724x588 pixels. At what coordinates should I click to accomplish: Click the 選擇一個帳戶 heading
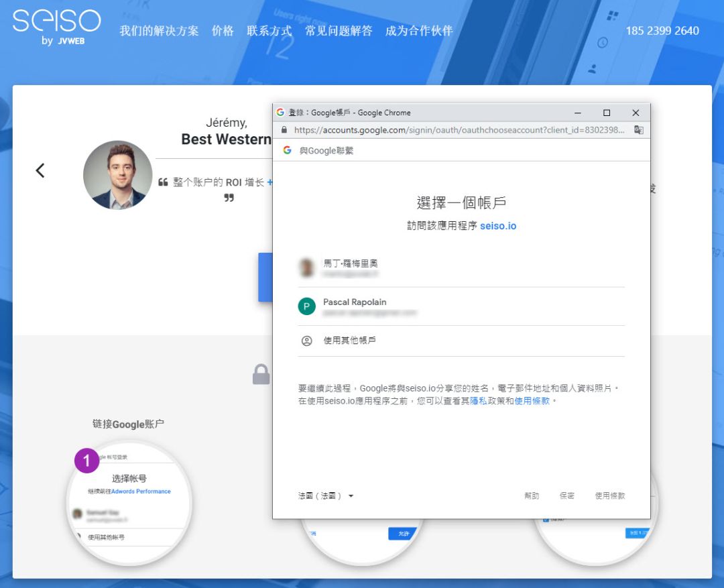pyautogui.click(x=461, y=202)
